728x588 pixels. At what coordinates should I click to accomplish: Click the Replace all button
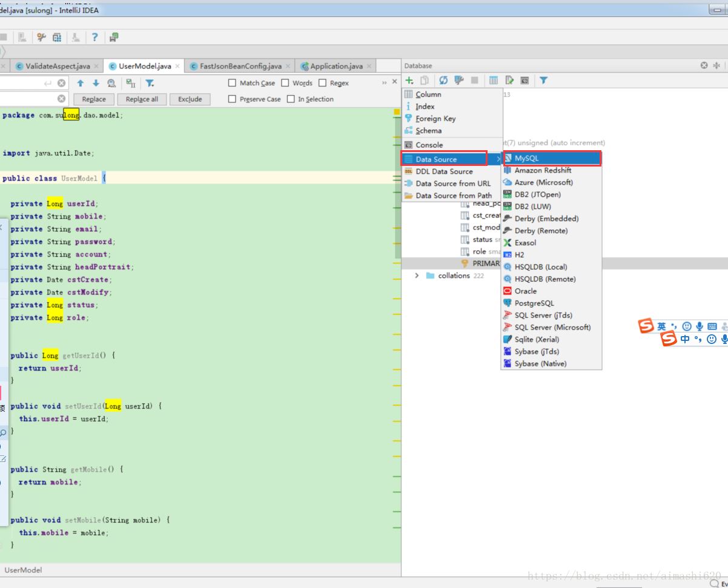(142, 99)
